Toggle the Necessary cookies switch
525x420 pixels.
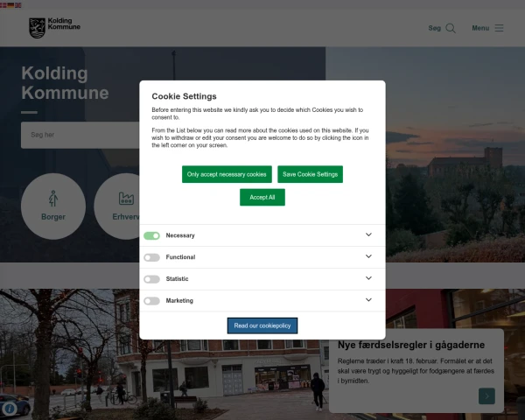click(x=152, y=235)
